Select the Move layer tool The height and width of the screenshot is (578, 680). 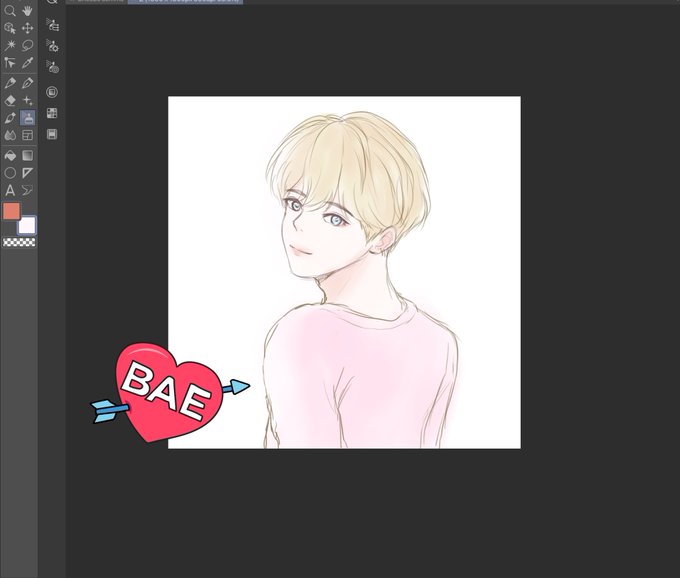[27, 28]
